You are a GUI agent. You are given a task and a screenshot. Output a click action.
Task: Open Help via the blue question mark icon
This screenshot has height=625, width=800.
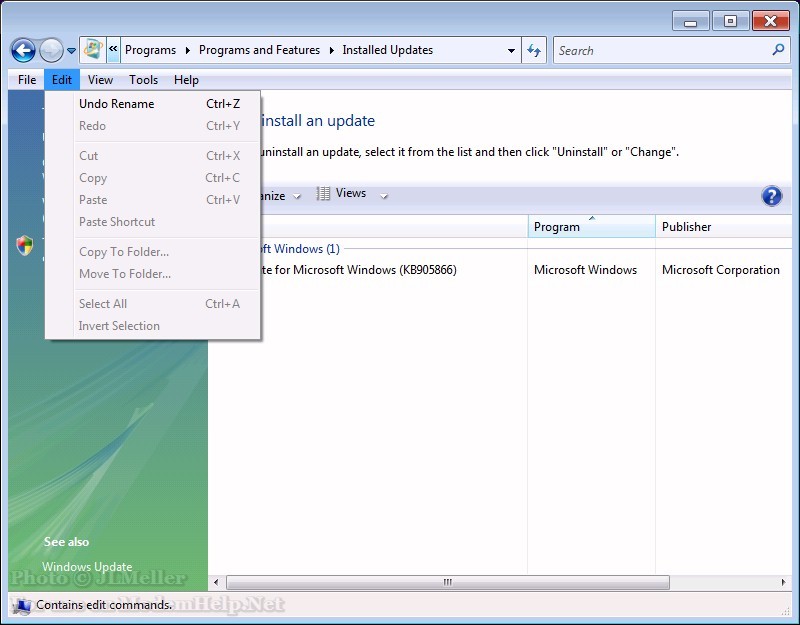coord(771,196)
